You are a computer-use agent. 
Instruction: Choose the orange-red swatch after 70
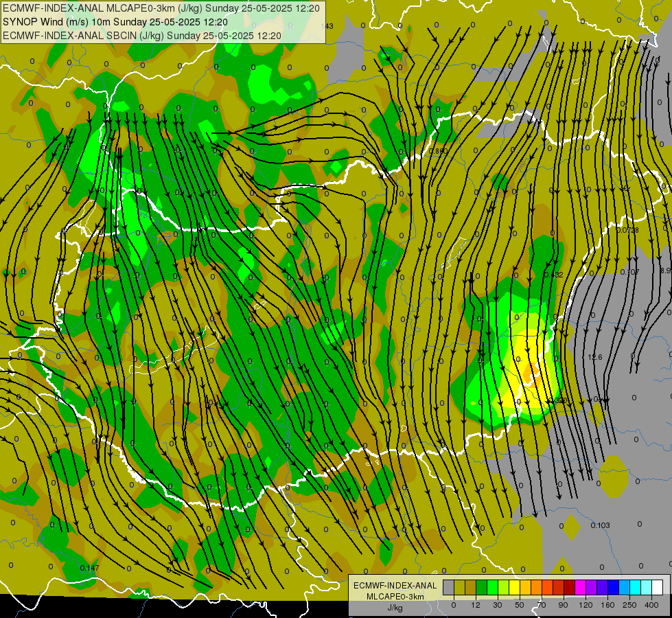[548, 587]
